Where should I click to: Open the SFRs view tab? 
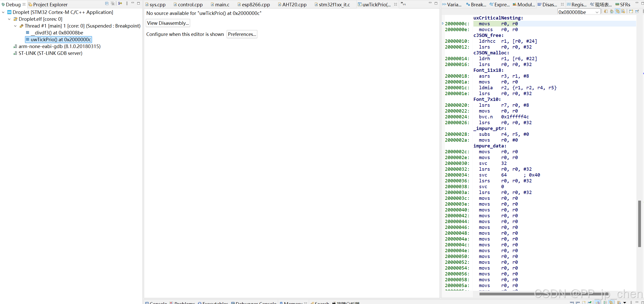point(625,5)
